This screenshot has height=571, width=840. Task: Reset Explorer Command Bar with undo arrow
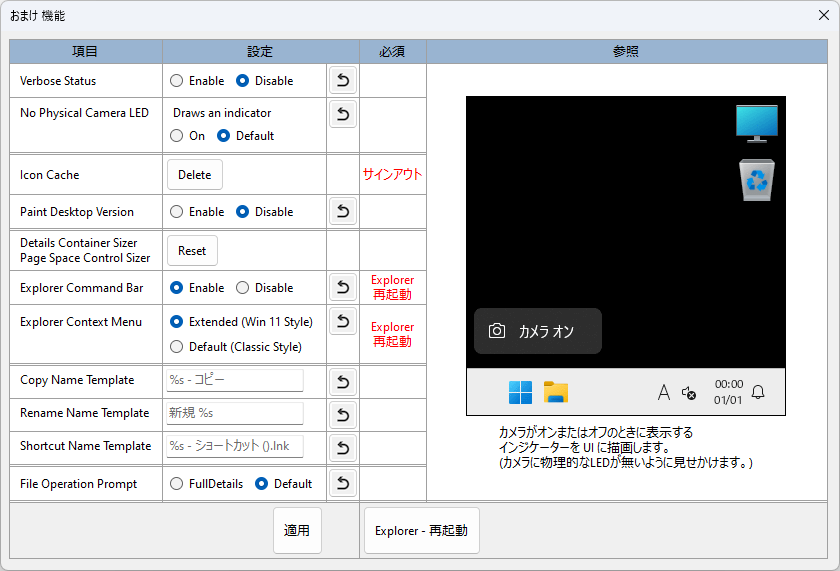pos(343,288)
